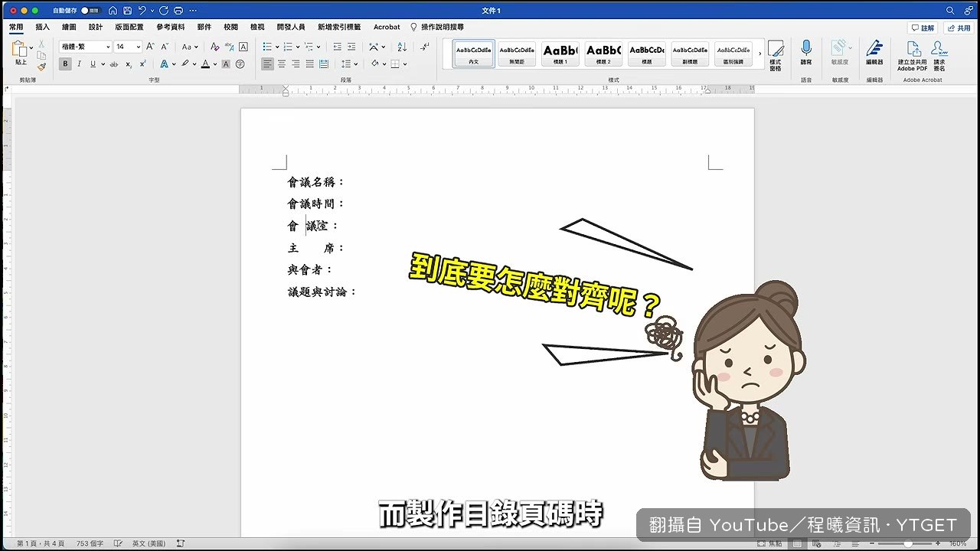Clear all formatting from selection
Viewport: 980px width, 551px height.
pos(215,47)
